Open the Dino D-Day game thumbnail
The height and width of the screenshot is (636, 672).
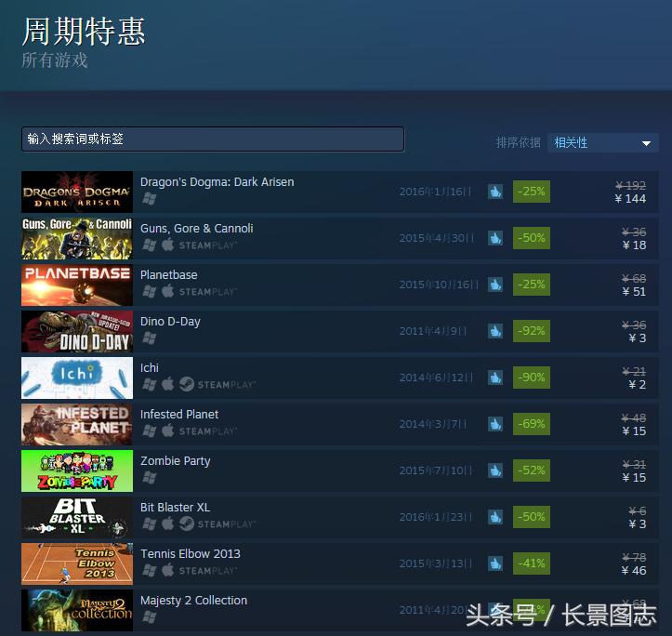point(77,331)
